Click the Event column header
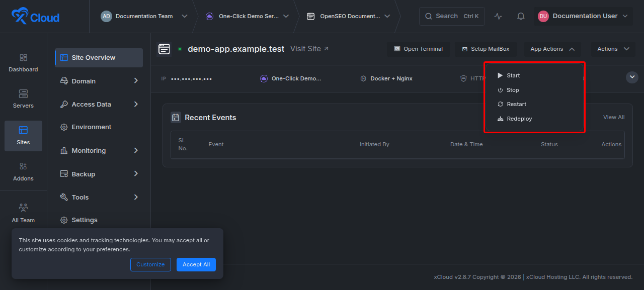The image size is (644, 290). (216, 144)
